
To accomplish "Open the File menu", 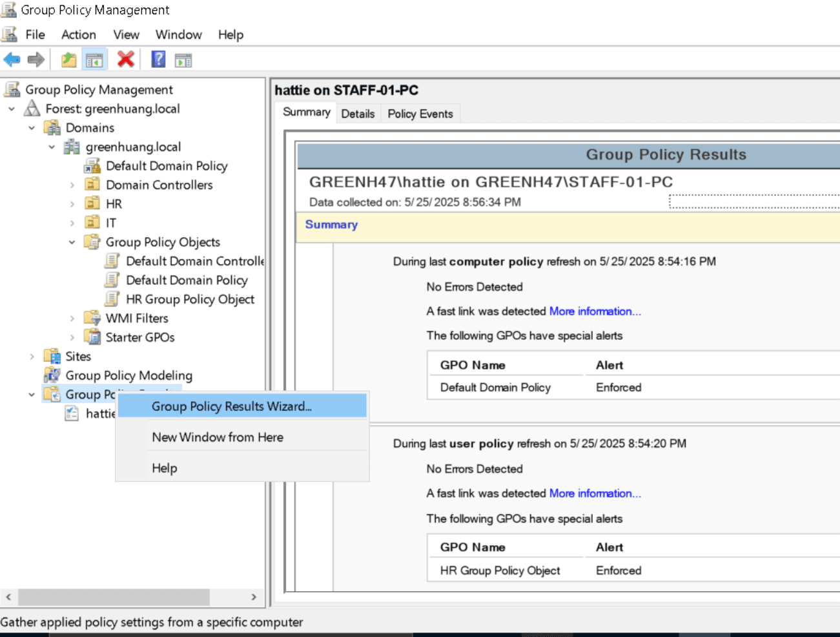I will tap(35, 35).
